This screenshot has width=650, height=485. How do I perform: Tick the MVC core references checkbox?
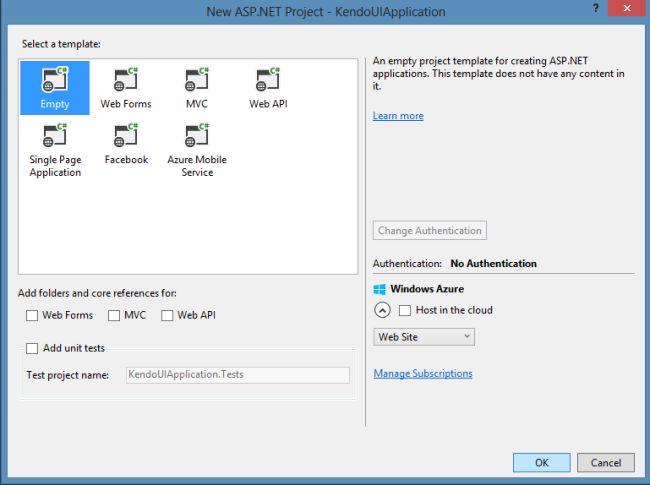114,315
